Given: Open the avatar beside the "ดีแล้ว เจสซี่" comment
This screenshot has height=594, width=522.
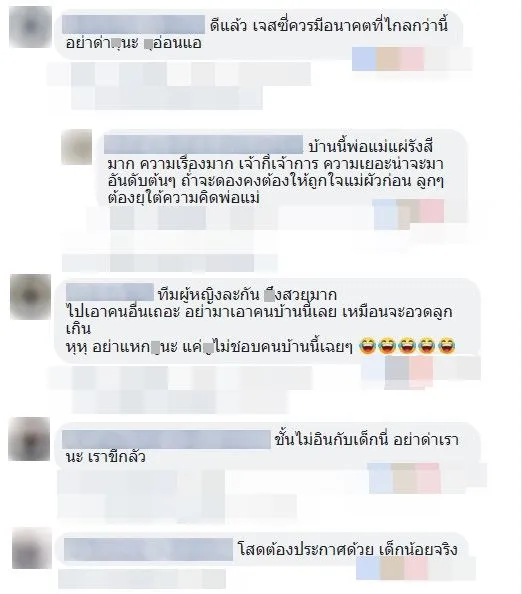Looking at the screenshot, I should click(30, 27).
